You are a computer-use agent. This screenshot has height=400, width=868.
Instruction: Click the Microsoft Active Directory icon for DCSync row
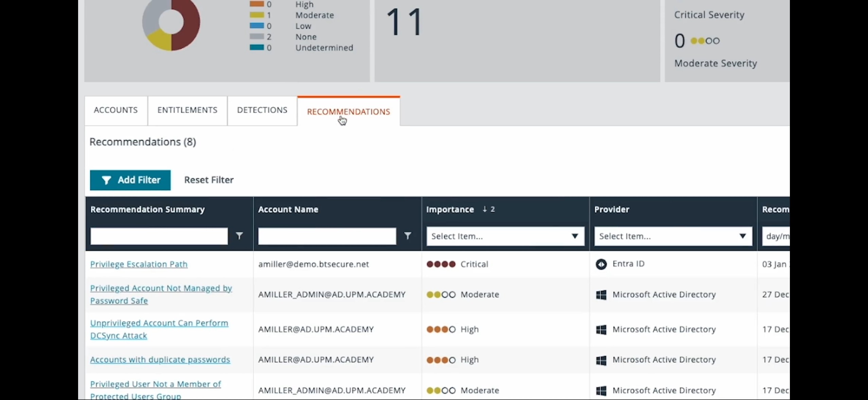pyautogui.click(x=601, y=329)
